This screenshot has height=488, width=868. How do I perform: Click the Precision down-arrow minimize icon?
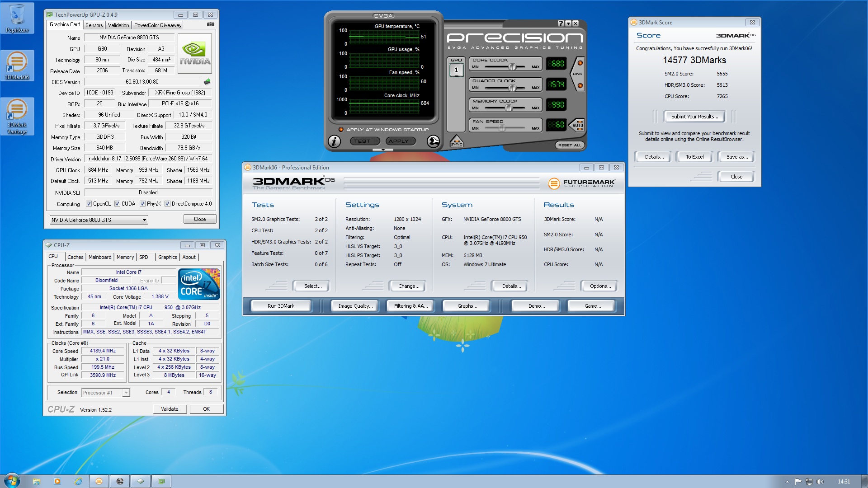(568, 23)
